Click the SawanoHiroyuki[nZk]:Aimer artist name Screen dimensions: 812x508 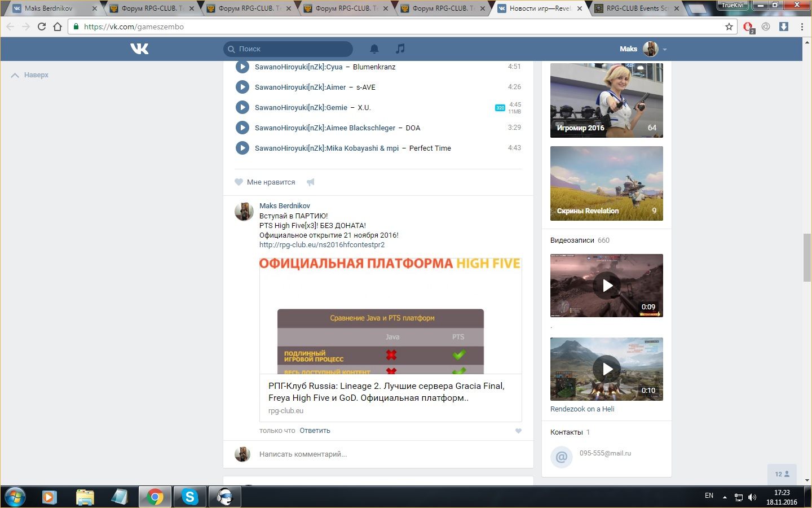click(x=301, y=87)
